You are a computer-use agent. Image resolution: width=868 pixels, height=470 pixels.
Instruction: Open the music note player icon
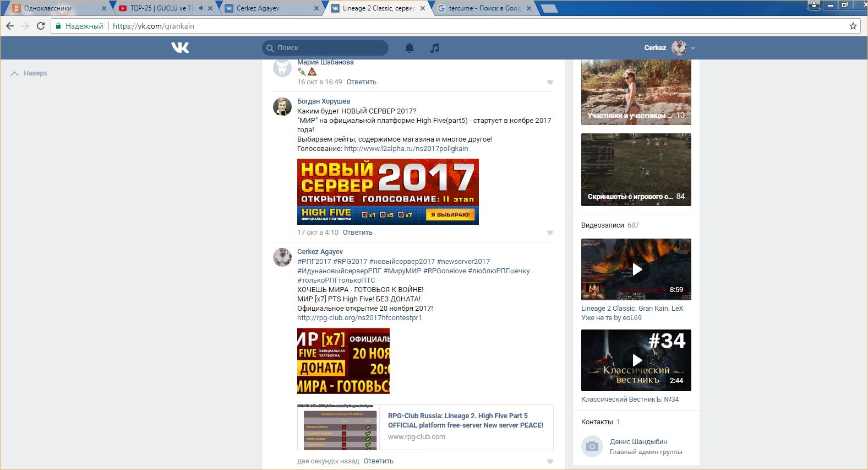point(435,48)
